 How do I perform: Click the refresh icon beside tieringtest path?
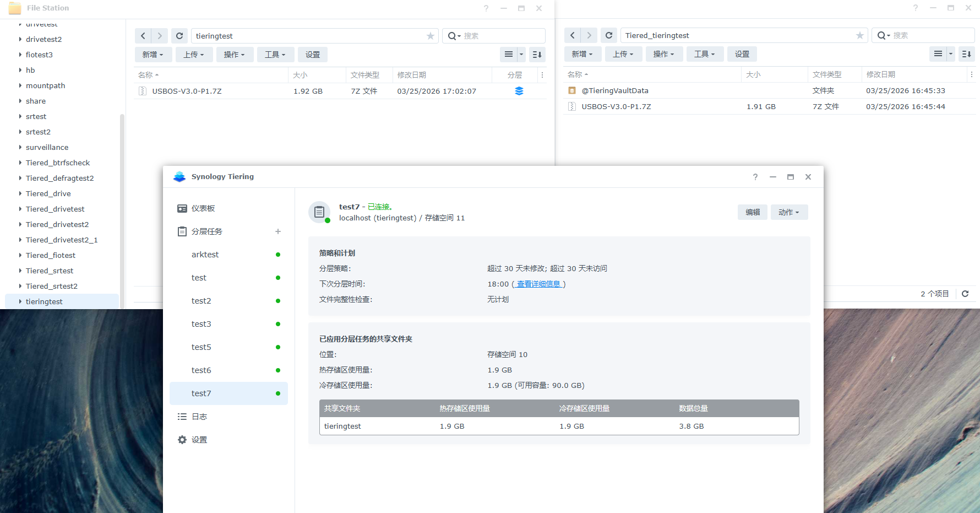179,36
